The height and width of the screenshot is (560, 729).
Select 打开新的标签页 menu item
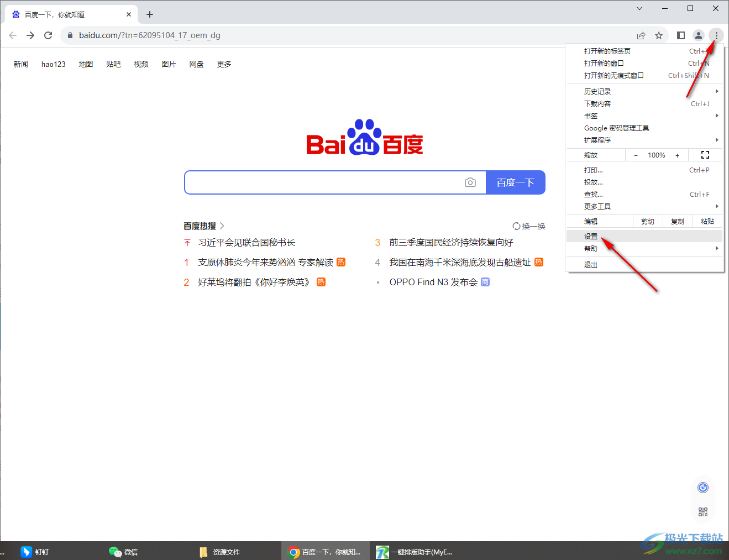click(x=645, y=51)
